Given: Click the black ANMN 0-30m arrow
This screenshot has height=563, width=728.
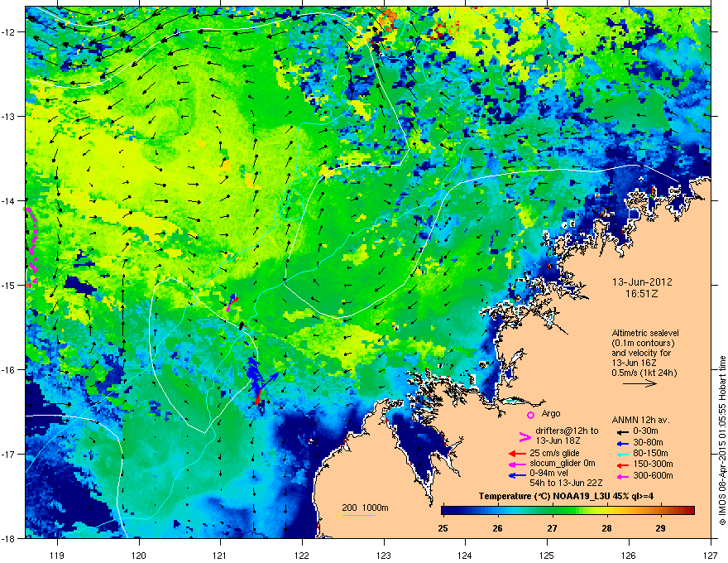Looking at the screenshot, I should [x=622, y=431].
